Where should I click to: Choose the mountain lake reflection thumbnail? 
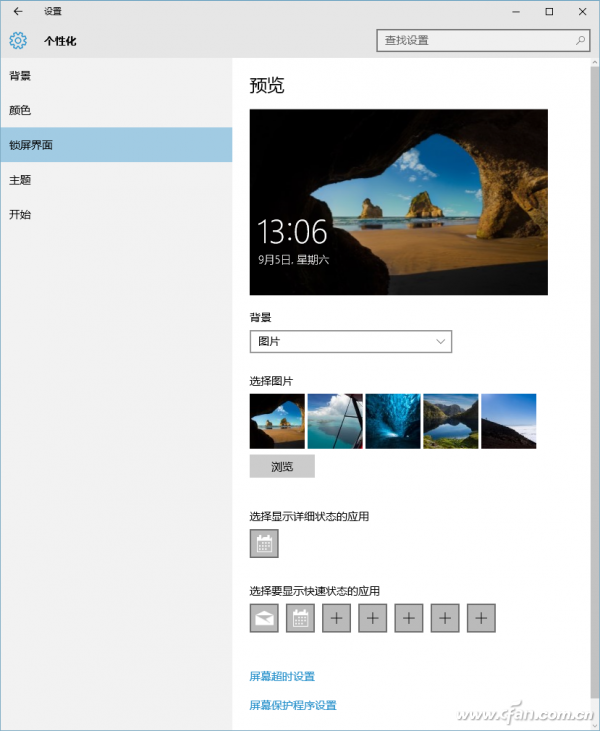coord(450,421)
